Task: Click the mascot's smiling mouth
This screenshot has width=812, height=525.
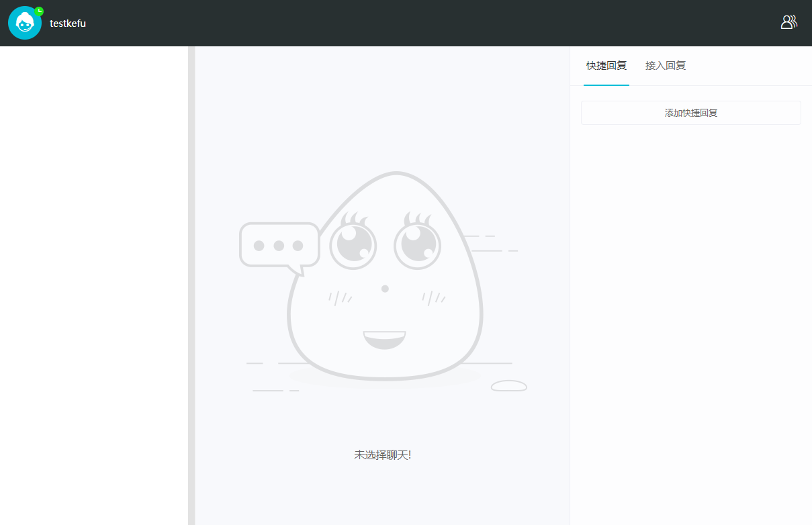Action: click(384, 339)
